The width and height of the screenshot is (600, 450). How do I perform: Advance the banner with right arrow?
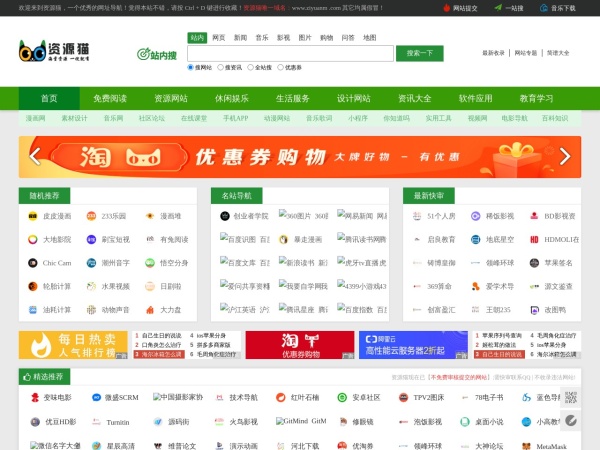(x=565, y=156)
